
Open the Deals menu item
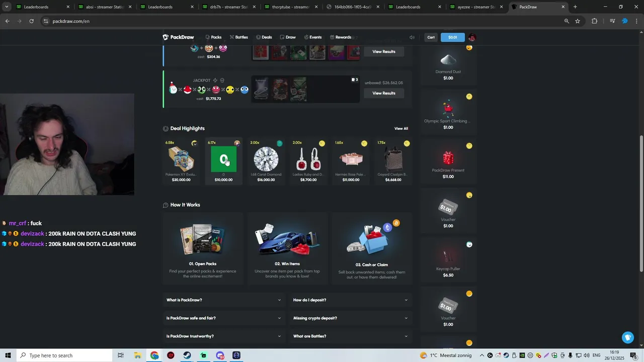point(264,37)
